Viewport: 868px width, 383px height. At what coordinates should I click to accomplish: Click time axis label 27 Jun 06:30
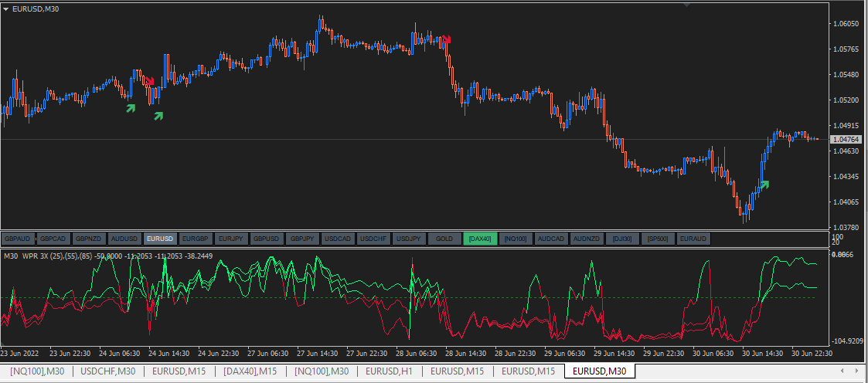point(267,353)
